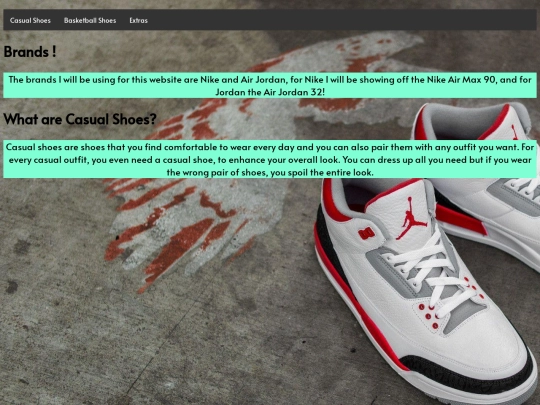Open the Extras nav item
Viewport: 540px width, 405px height.
pyautogui.click(x=138, y=20)
